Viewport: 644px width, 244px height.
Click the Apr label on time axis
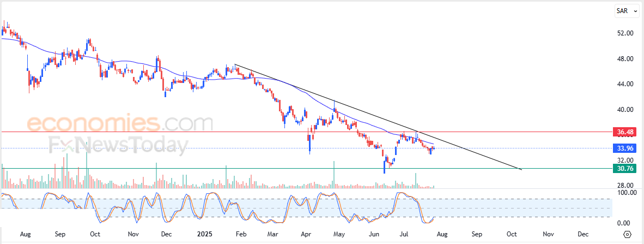pos(306,234)
